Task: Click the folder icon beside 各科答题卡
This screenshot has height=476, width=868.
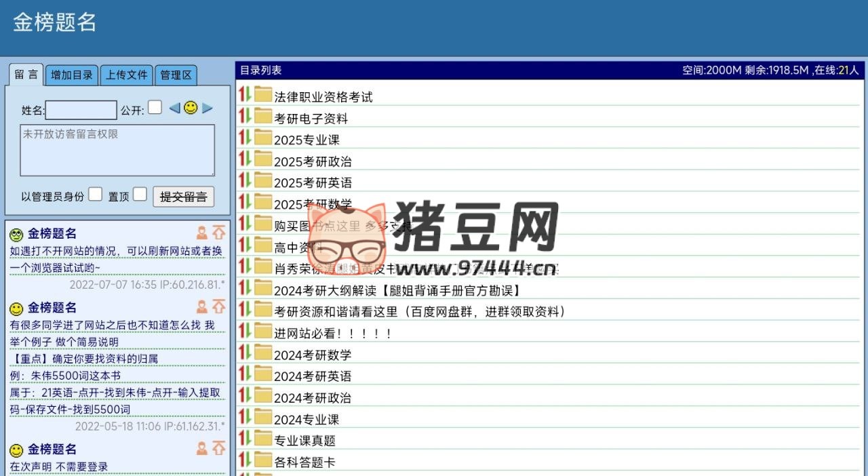Action: click(262, 460)
